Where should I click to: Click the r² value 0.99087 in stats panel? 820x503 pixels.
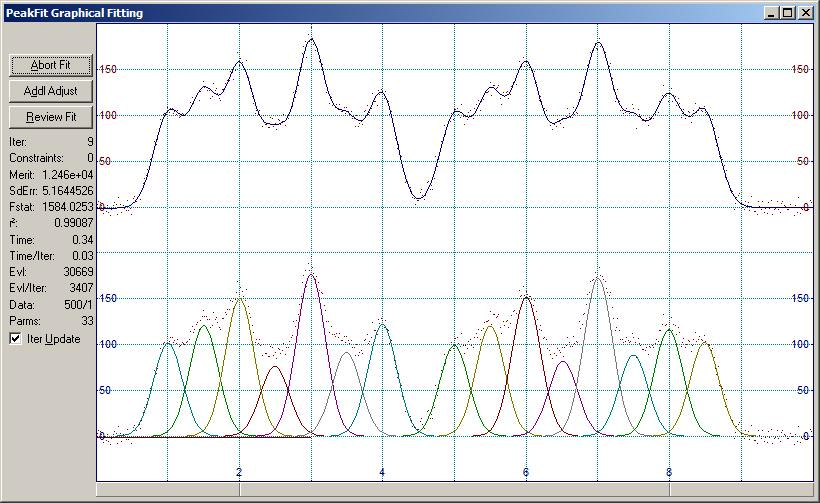tap(73, 223)
